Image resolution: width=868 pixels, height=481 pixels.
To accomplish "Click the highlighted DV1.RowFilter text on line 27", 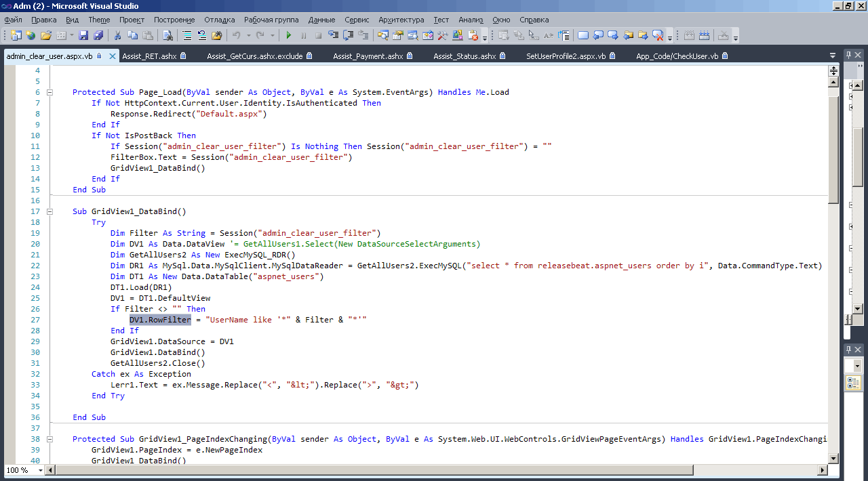I will coord(161,320).
